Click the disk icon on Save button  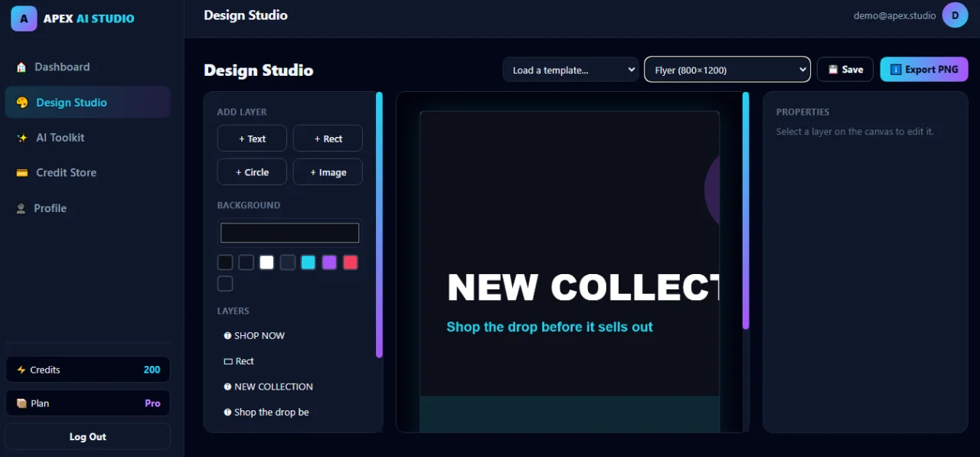click(x=833, y=70)
